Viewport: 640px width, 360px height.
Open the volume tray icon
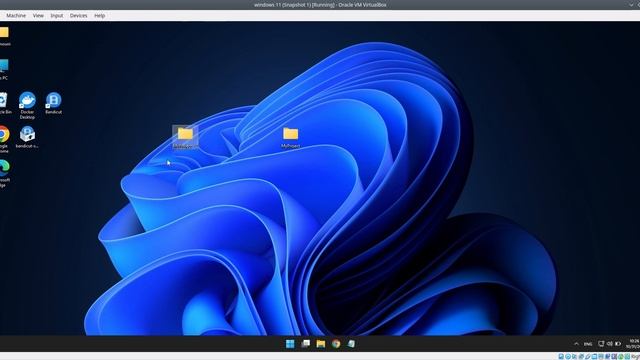click(x=610, y=344)
